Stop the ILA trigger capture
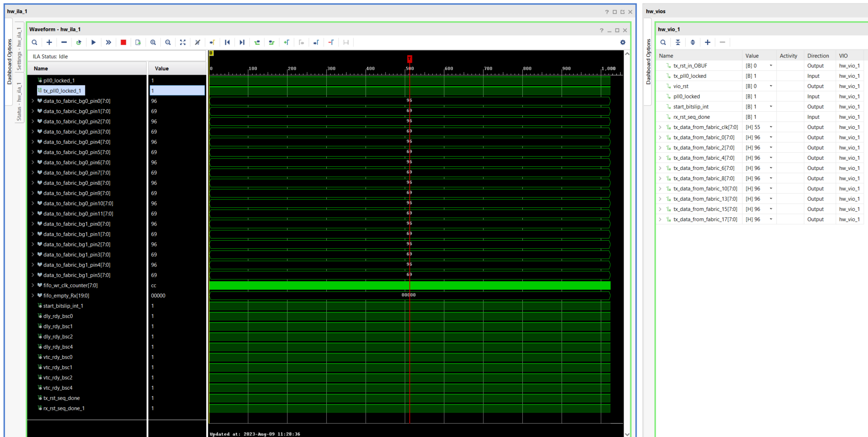868x437 pixels. click(x=123, y=42)
